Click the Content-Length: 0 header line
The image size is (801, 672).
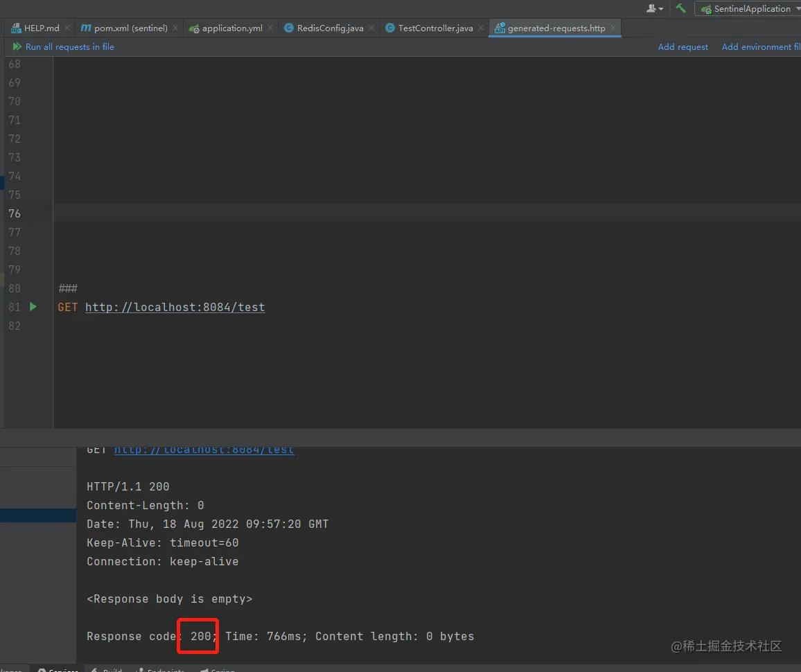click(x=145, y=506)
